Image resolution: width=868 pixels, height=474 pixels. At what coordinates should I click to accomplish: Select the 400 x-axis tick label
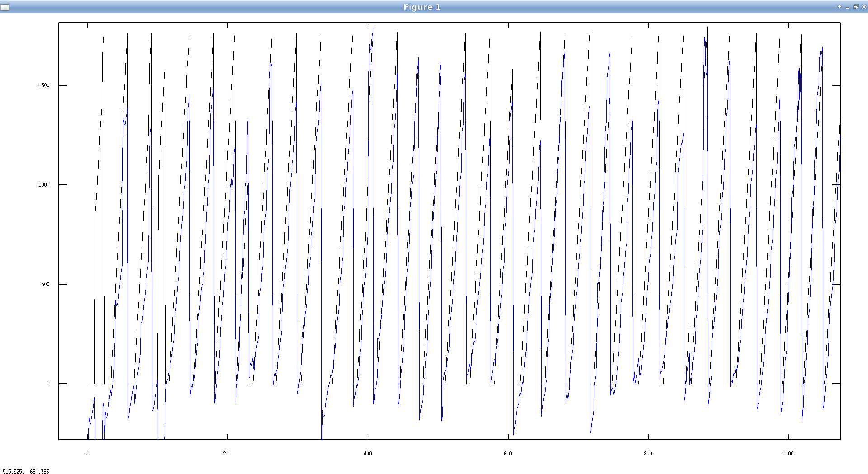point(368,454)
